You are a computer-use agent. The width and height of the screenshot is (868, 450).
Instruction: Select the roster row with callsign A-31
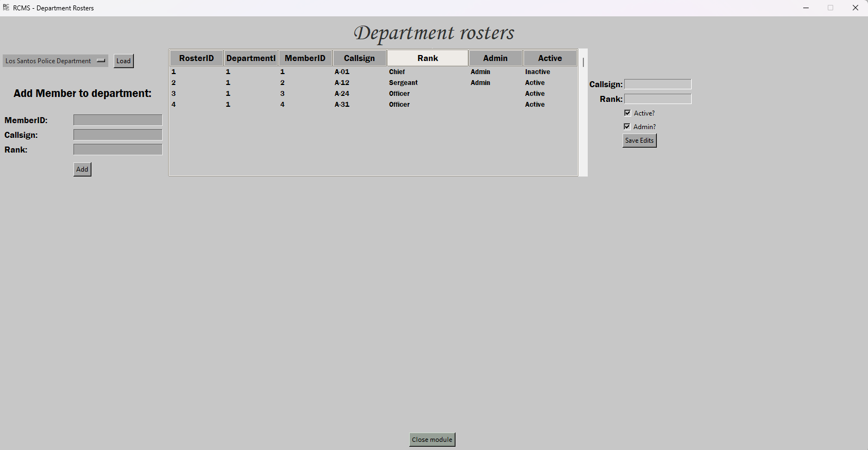373,105
